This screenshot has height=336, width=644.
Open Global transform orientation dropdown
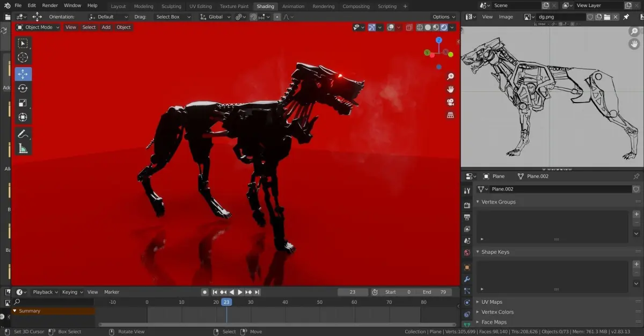(x=215, y=17)
